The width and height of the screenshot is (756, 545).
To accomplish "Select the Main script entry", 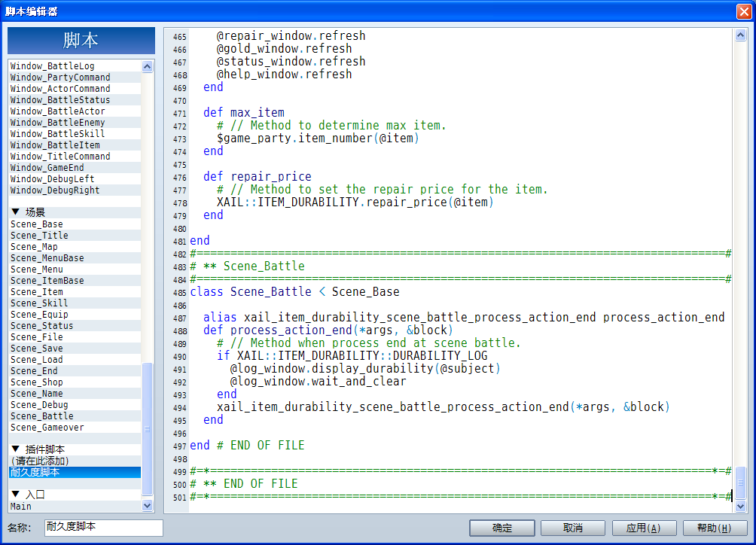I will click(x=75, y=506).
